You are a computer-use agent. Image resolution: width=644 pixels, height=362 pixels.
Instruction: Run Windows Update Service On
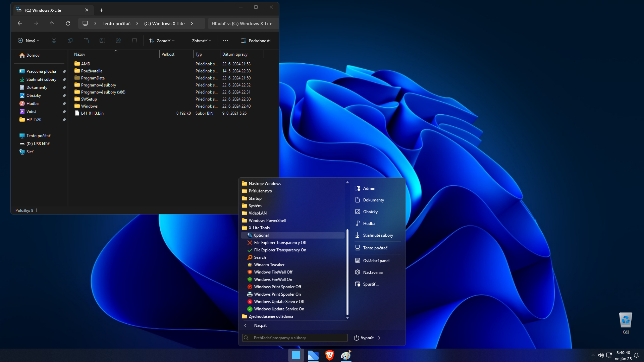coord(279,309)
